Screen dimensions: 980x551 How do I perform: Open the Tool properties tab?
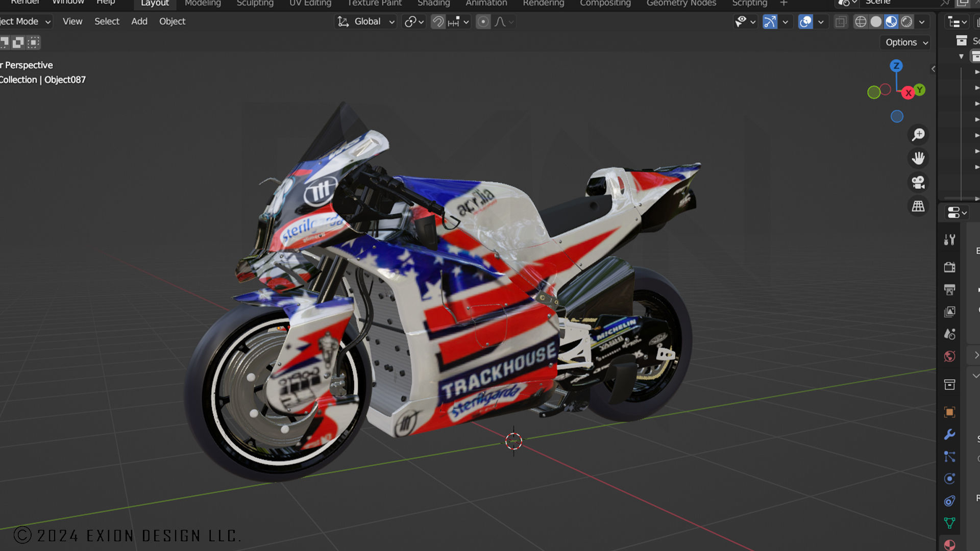point(949,240)
